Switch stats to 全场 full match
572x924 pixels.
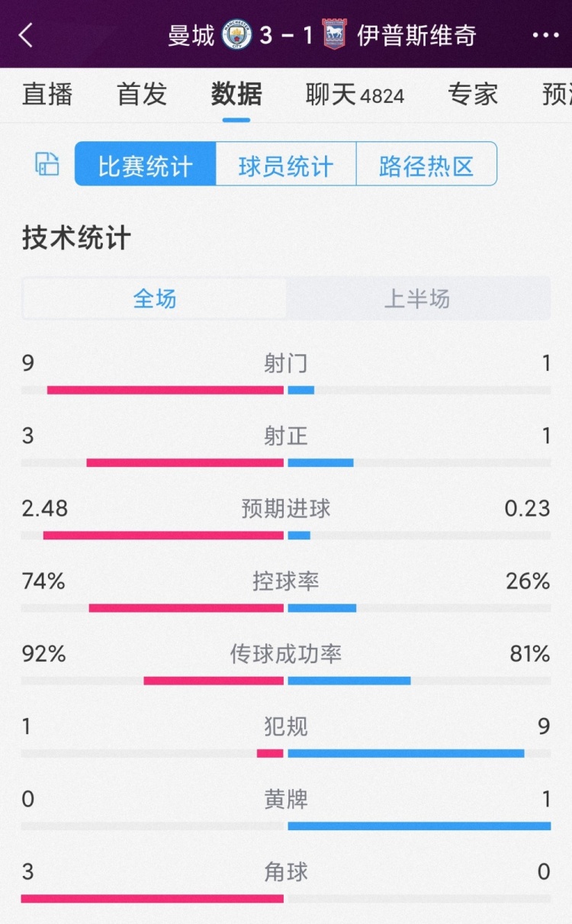(155, 298)
